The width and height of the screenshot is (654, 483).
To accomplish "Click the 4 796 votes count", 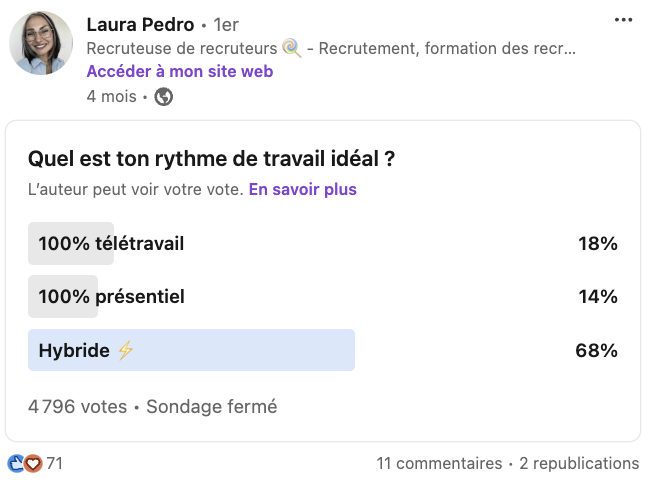I will tap(77, 407).
